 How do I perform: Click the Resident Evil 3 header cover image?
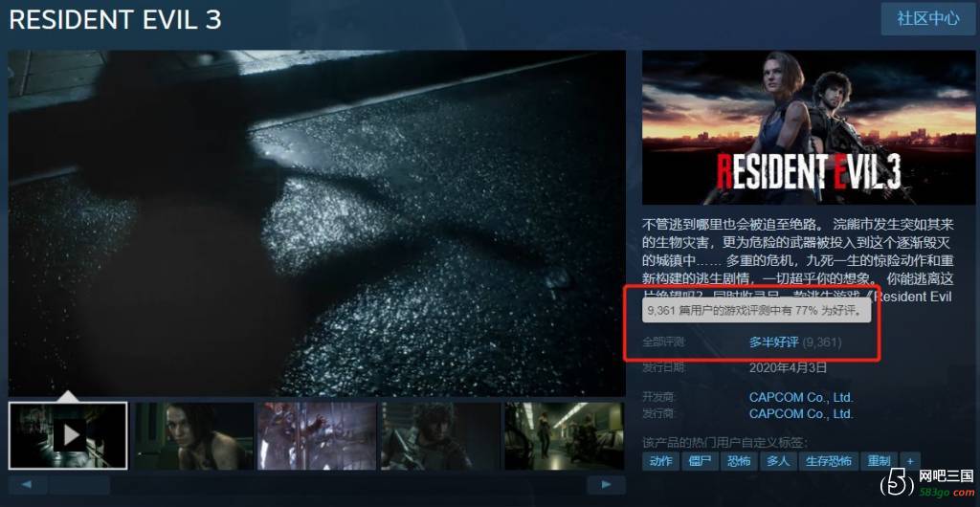(x=809, y=127)
